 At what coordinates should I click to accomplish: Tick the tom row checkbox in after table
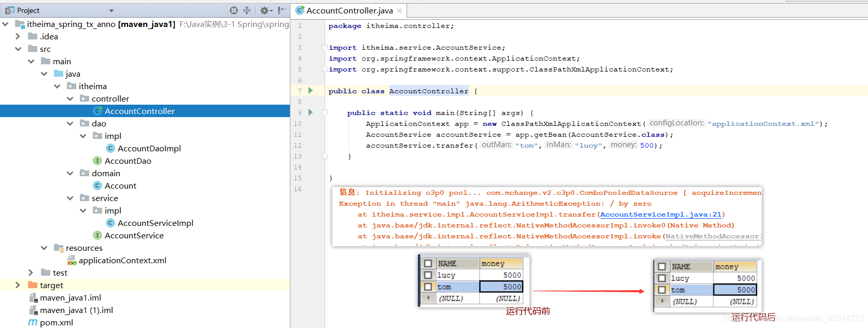(662, 290)
